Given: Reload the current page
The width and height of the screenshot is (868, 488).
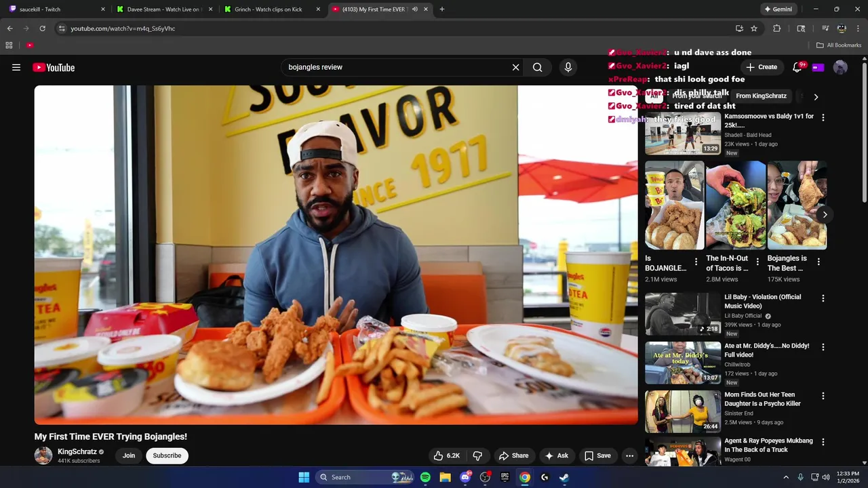Looking at the screenshot, I should click(42, 28).
